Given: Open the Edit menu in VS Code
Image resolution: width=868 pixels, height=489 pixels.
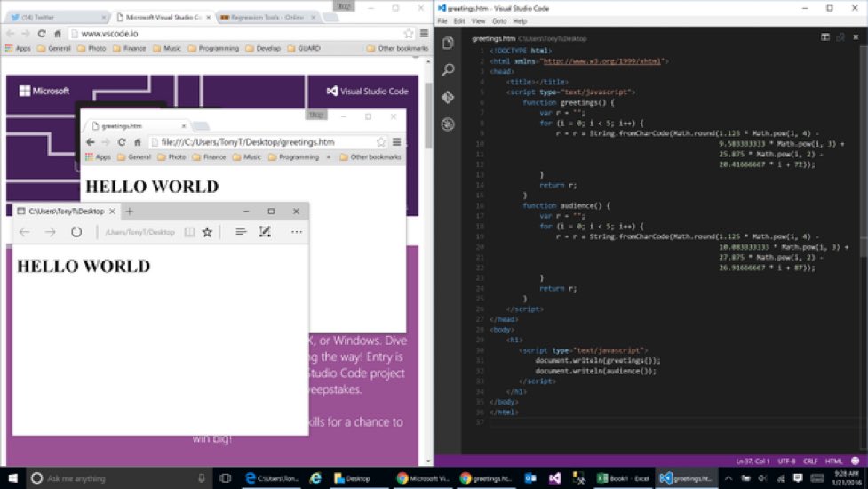Looking at the screenshot, I should [459, 21].
